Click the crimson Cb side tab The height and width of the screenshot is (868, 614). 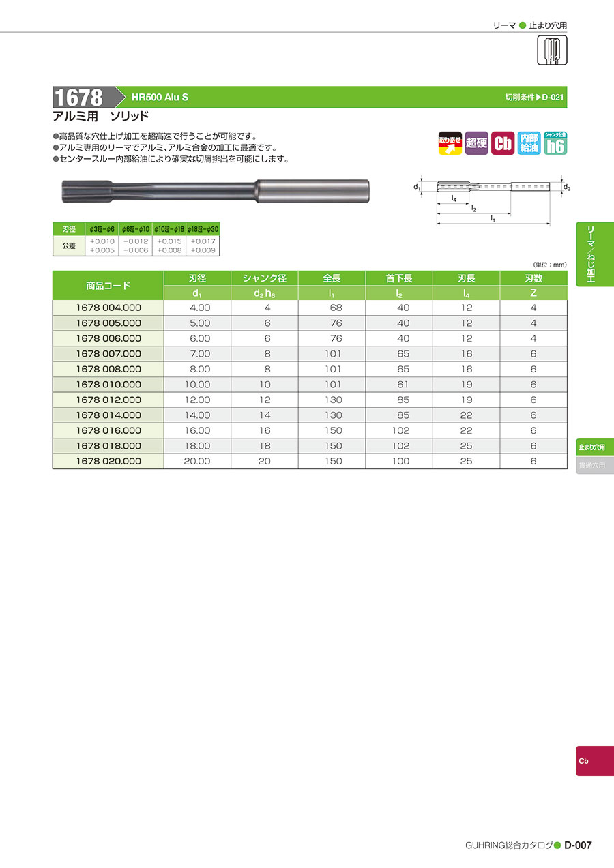(x=594, y=760)
